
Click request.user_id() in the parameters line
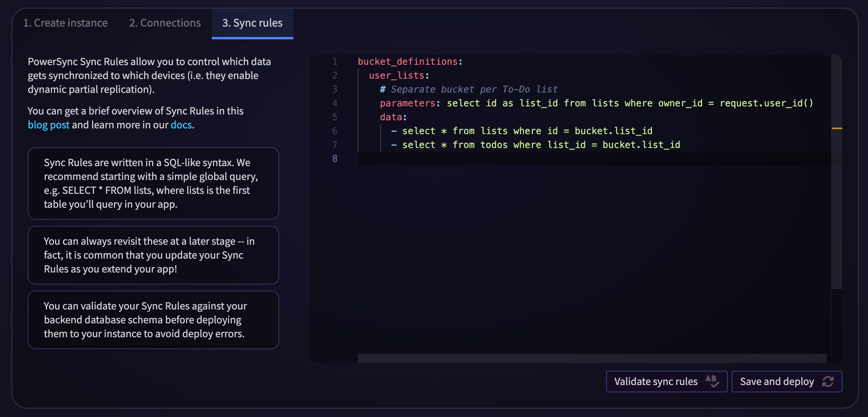[x=766, y=103]
